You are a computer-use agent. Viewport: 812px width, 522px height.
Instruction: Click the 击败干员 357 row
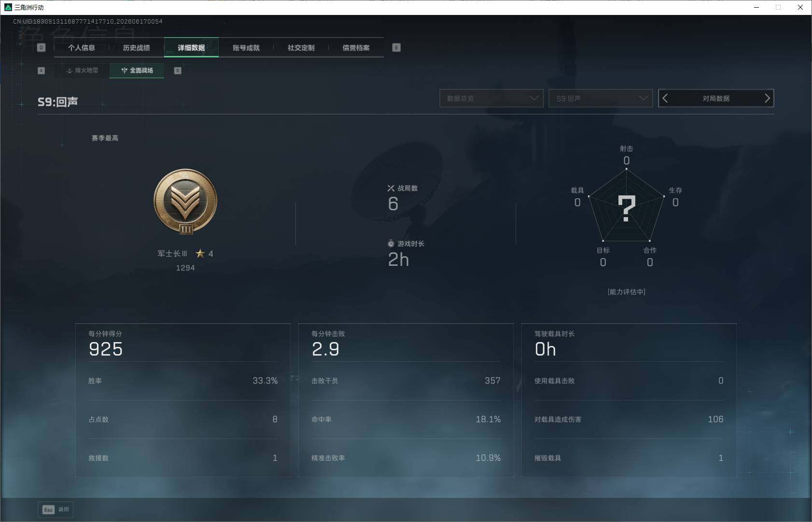click(x=406, y=381)
